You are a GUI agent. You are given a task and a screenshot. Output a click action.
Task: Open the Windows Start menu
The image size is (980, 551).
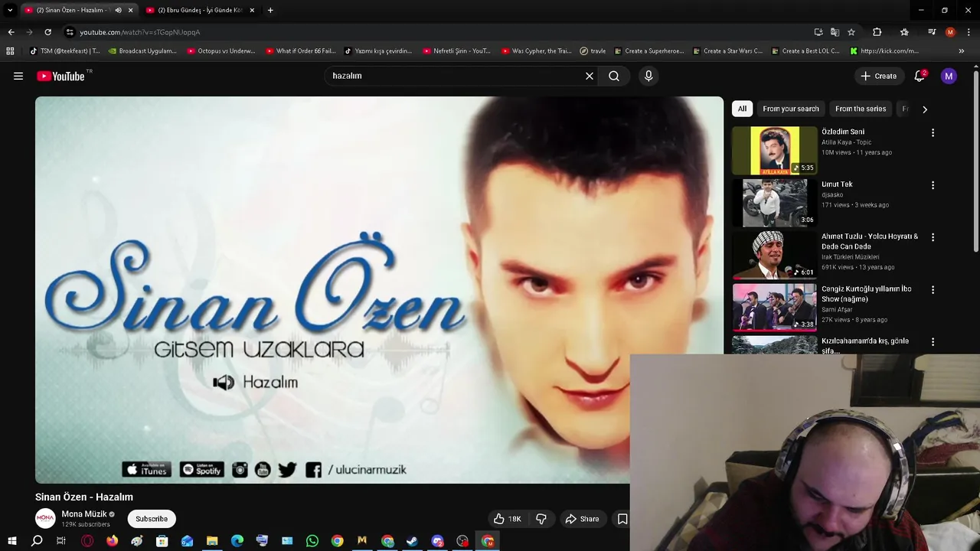coord(11,541)
